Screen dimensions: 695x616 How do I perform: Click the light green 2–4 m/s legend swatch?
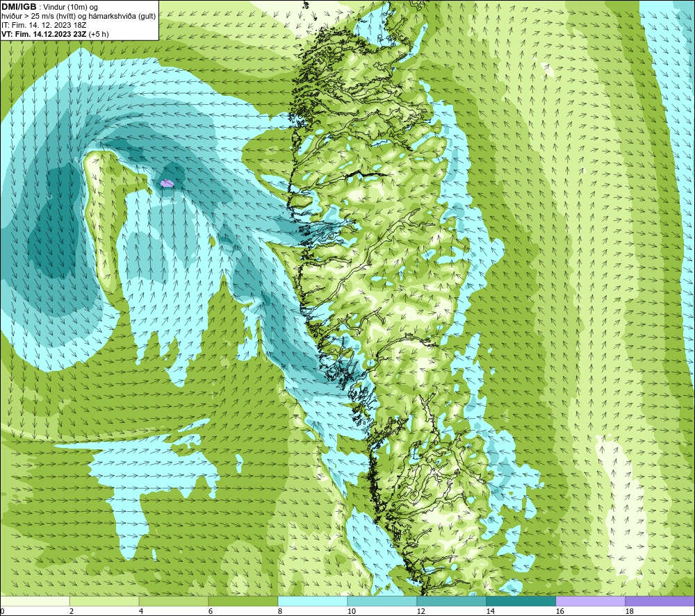click(x=104, y=601)
